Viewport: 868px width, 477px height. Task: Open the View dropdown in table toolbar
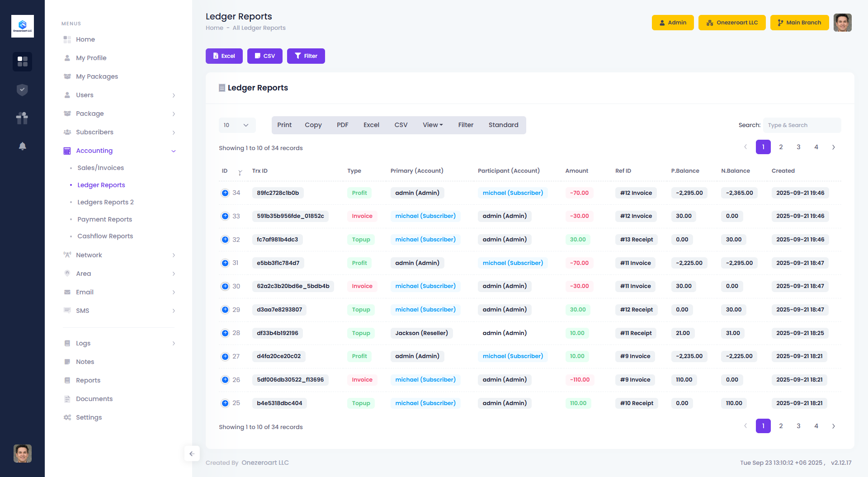(x=433, y=125)
